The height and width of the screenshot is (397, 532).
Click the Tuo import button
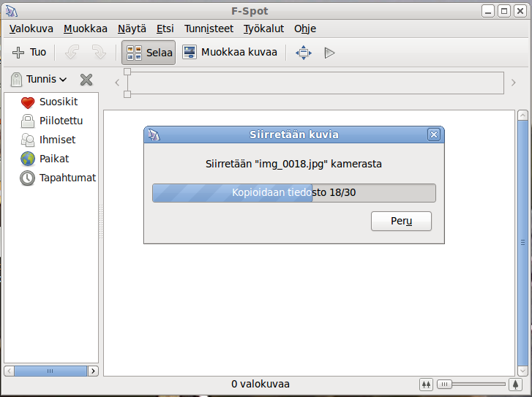(29, 53)
